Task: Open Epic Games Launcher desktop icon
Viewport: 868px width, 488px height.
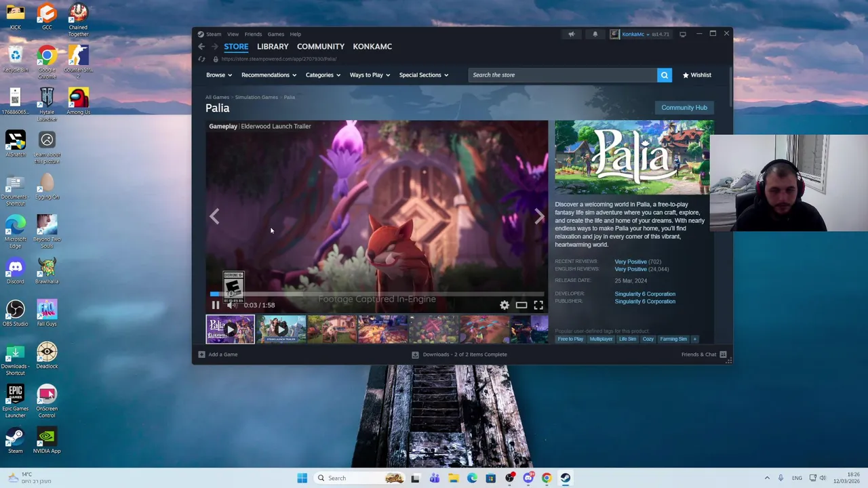Action: [15, 401]
